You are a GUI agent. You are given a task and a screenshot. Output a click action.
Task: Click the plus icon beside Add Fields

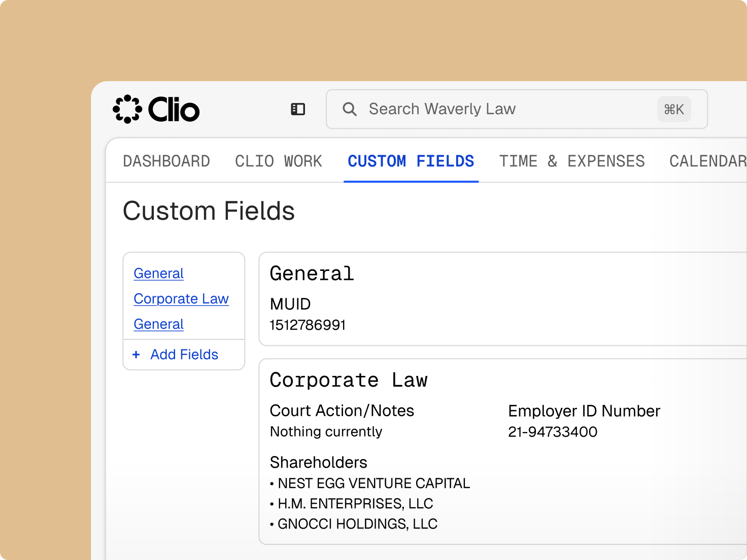(136, 355)
